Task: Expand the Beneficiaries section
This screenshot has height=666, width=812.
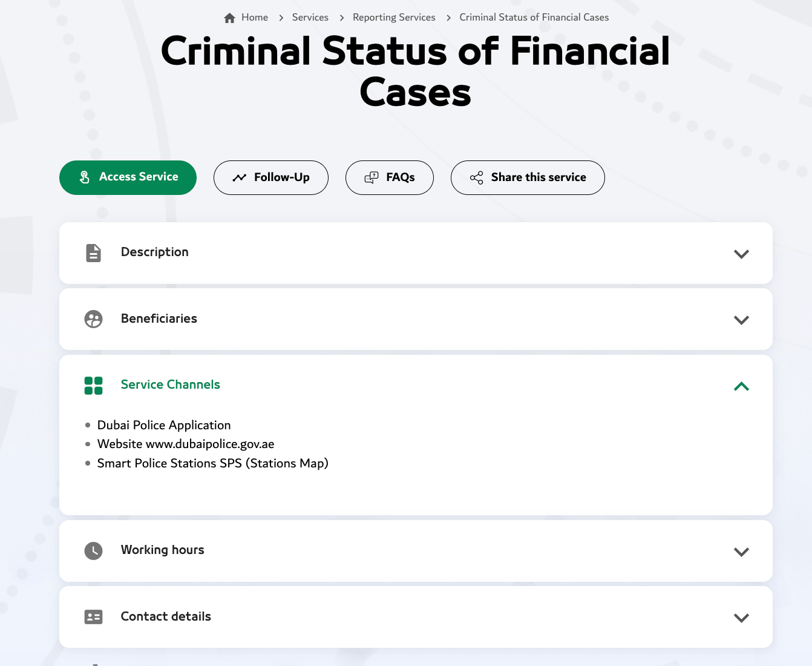Action: (x=741, y=320)
